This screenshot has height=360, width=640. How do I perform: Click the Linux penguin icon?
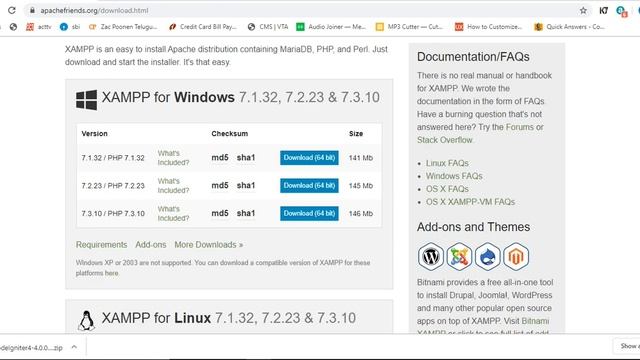[86, 320]
